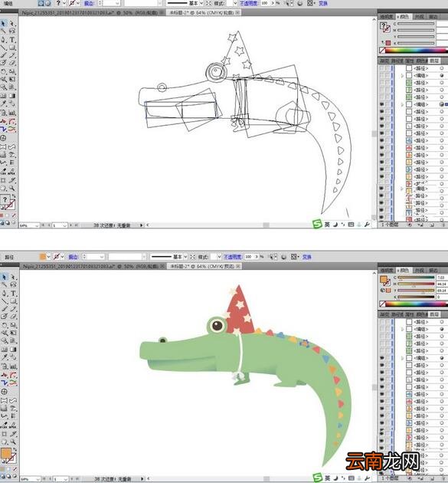This screenshot has height=483, width=448.
Task: Click the color spectrum bar in upper Color panel
Action: [x=416, y=50]
